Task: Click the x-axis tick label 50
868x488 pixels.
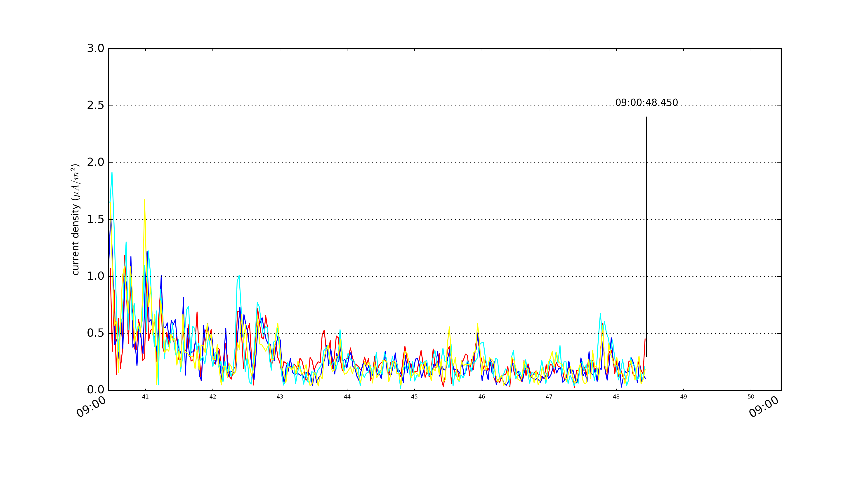Action: pos(751,397)
